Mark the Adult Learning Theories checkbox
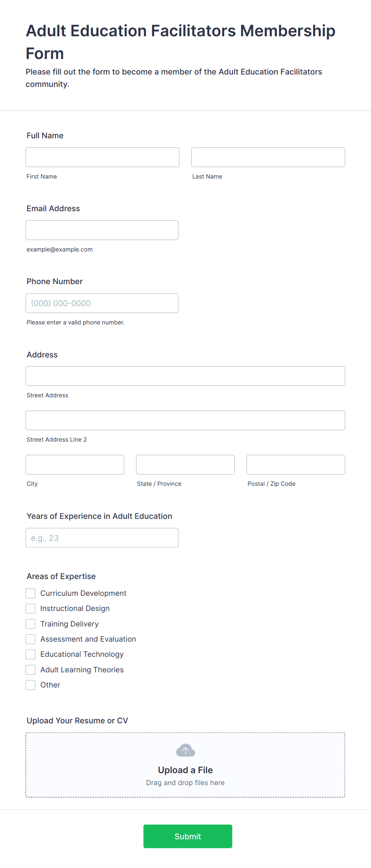Viewport: 371px width, 868px height. click(31, 670)
